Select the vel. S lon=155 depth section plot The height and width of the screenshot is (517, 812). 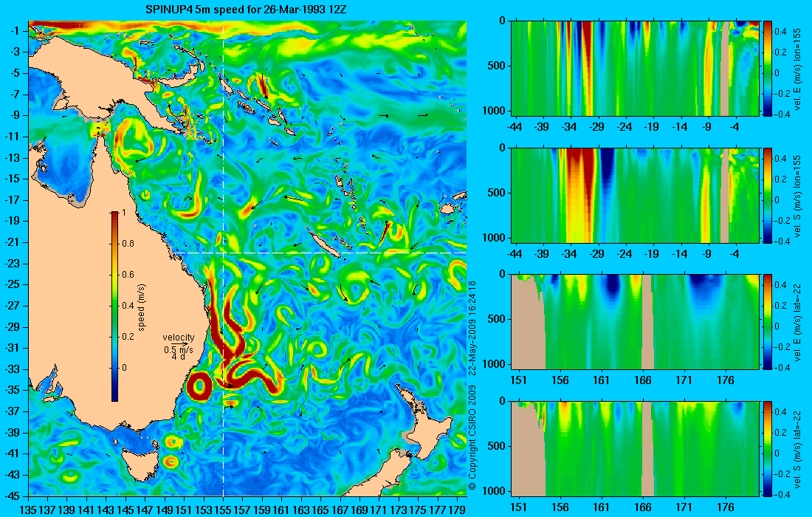tap(635, 195)
